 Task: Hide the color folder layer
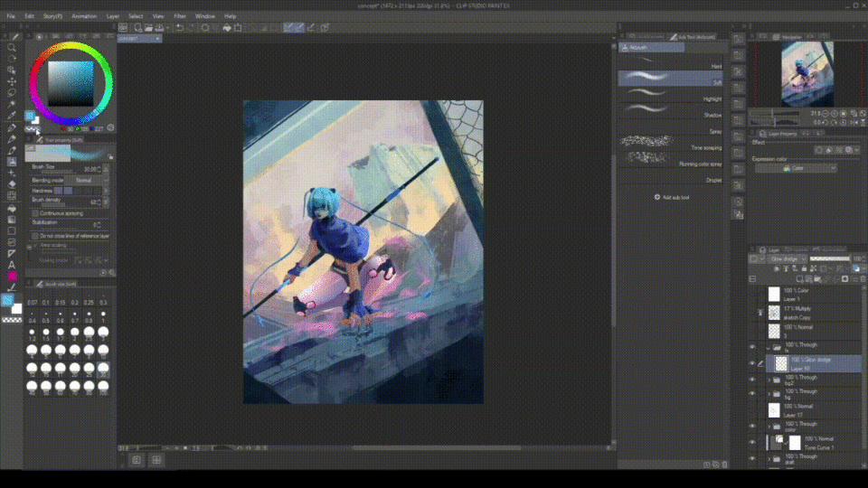[x=752, y=427]
